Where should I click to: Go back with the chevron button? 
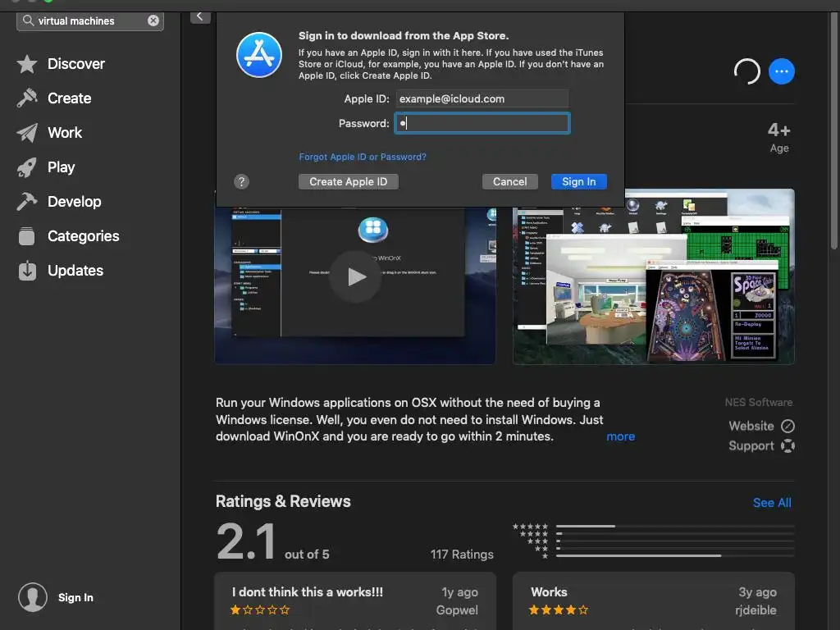click(200, 16)
